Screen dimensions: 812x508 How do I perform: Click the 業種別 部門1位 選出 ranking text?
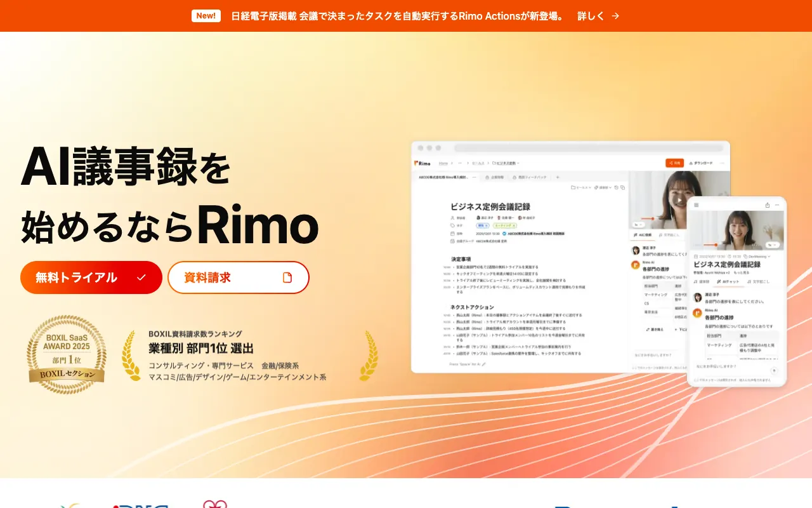click(201, 348)
